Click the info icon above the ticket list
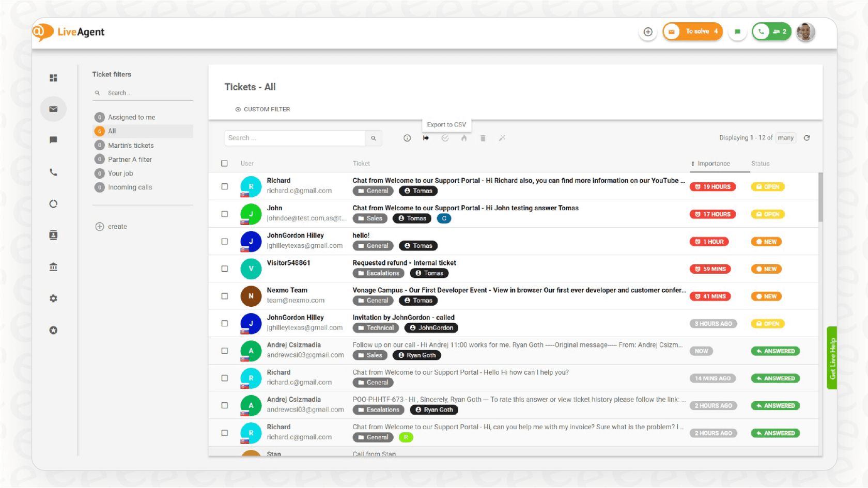Screen dimensions: 868x488 (x=407, y=138)
